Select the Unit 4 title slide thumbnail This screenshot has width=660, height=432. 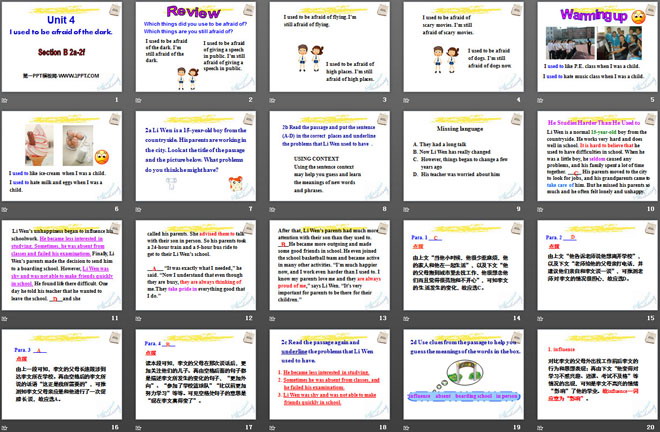point(62,47)
